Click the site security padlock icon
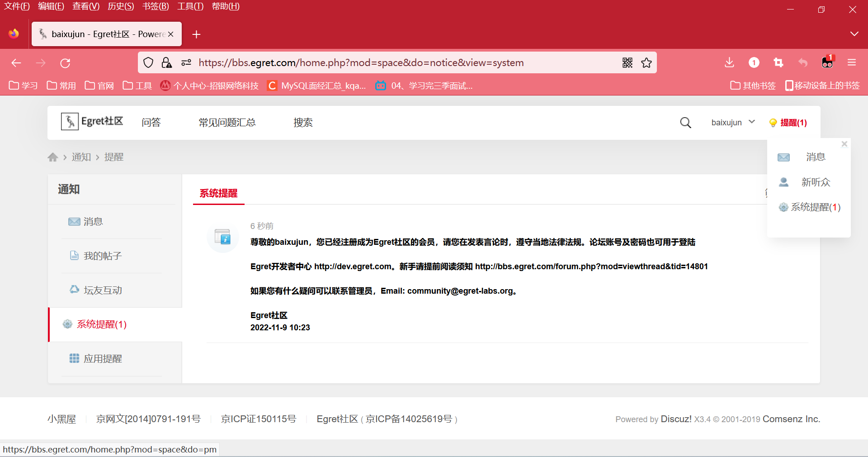This screenshot has height=457, width=868. coord(167,62)
